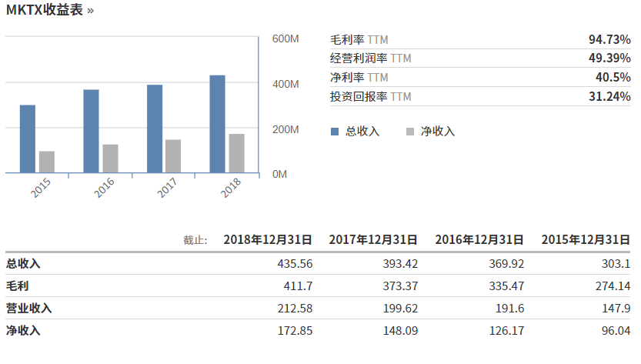
Task: Click the 毛利率 TTM label
Action: pos(359,40)
